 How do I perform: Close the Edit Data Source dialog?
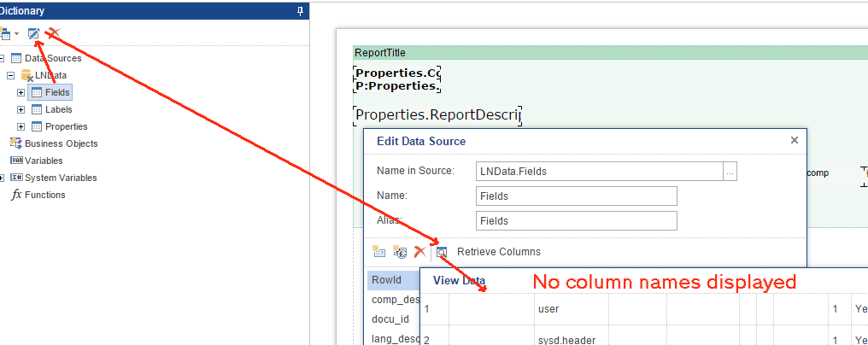(x=795, y=140)
